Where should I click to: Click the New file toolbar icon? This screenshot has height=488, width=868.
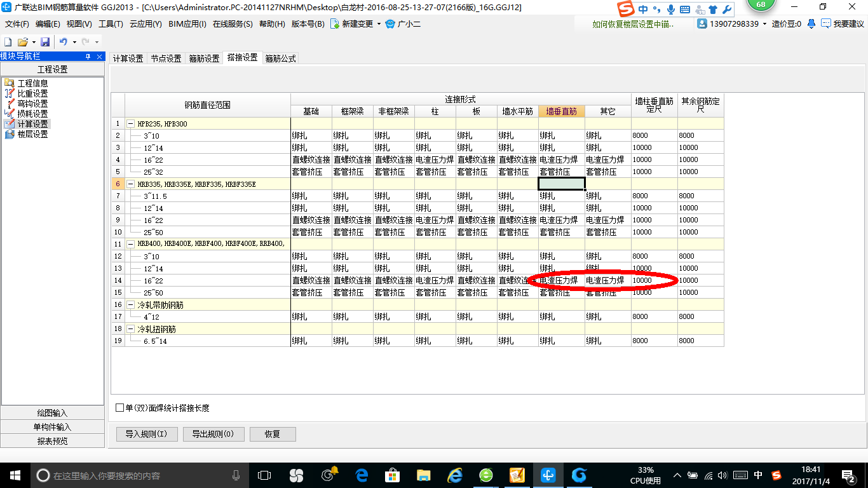click(x=8, y=41)
